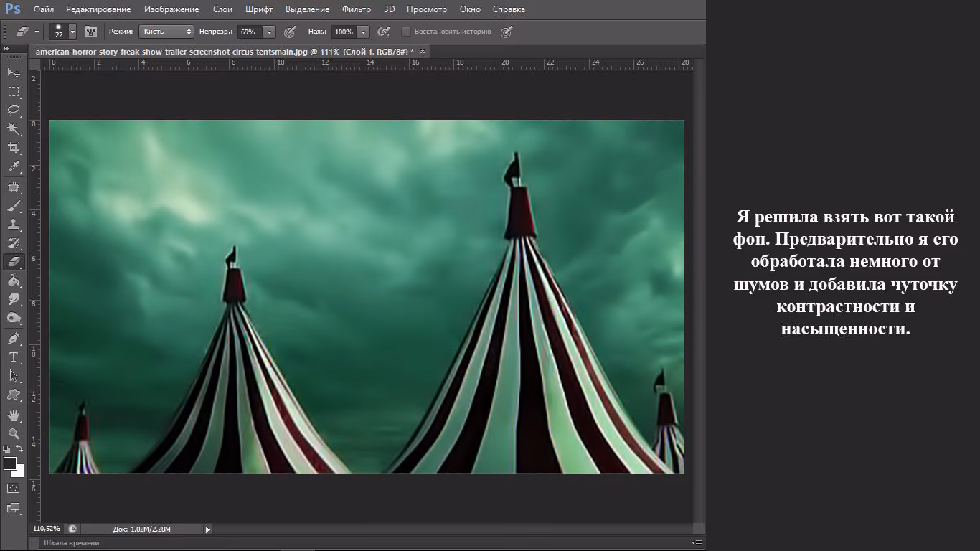Image resolution: width=980 pixels, height=551 pixels.
Task: Toggle airbrush build-up mode
Action: point(384,32)
